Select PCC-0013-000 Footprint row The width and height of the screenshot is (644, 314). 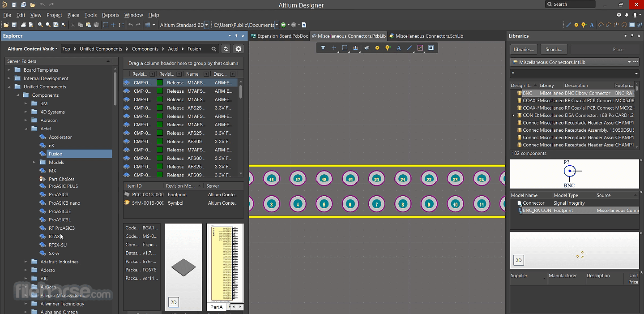point(183,194)
